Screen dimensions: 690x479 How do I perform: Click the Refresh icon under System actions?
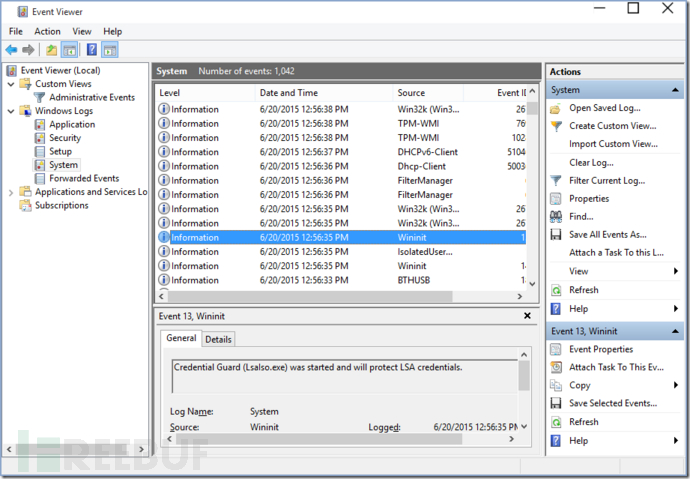pyautogui.click(x=556, y=290)
